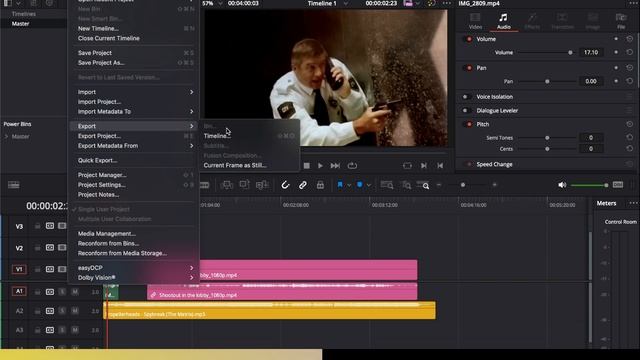Mute timeline audio via speaker icon
The image size is (640, 360).
tap(562, 185)
